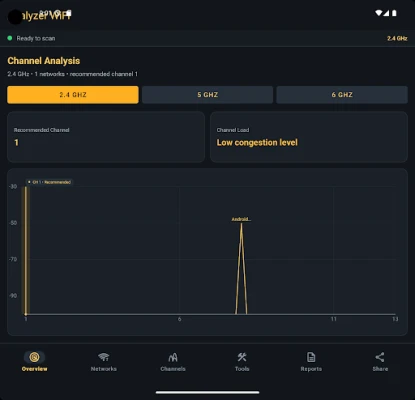This screenshot has width=415, height=400.
Task: Click the Recommended Channel card
Action: tap(106, 137)
